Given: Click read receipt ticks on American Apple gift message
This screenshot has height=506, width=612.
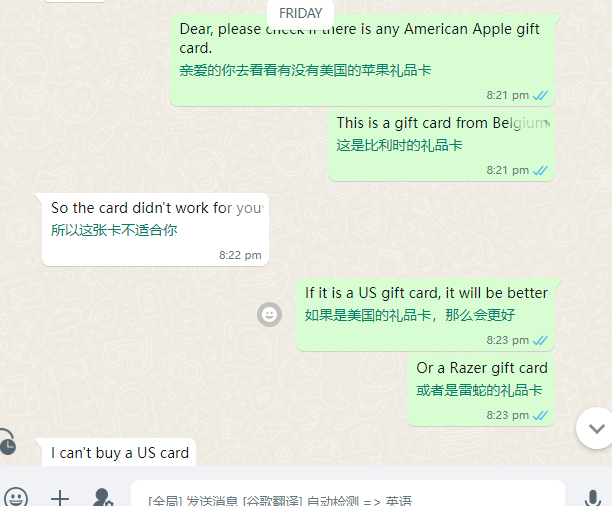Looking at the screenshot, I should 540,95.
